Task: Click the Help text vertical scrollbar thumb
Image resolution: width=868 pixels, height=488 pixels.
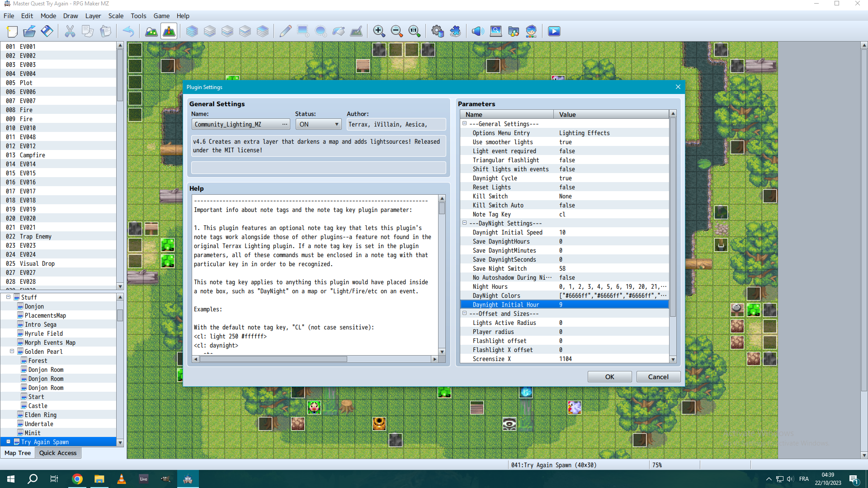Action: tap(442, 208)
